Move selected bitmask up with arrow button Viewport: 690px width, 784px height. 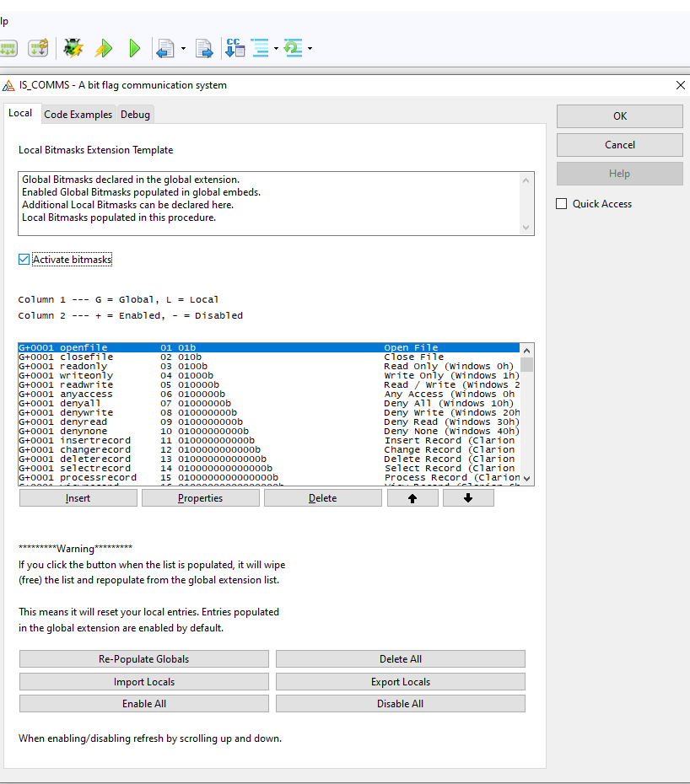tap(412, 498)
